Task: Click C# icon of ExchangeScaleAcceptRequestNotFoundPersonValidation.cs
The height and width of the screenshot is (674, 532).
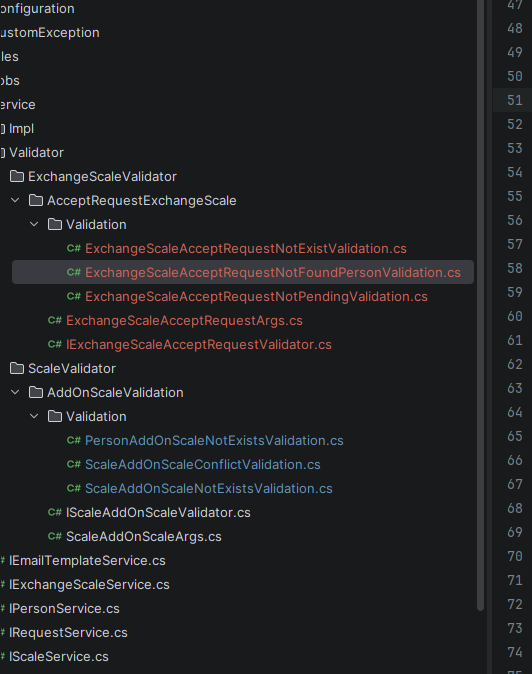Action: tap(73, 273)
